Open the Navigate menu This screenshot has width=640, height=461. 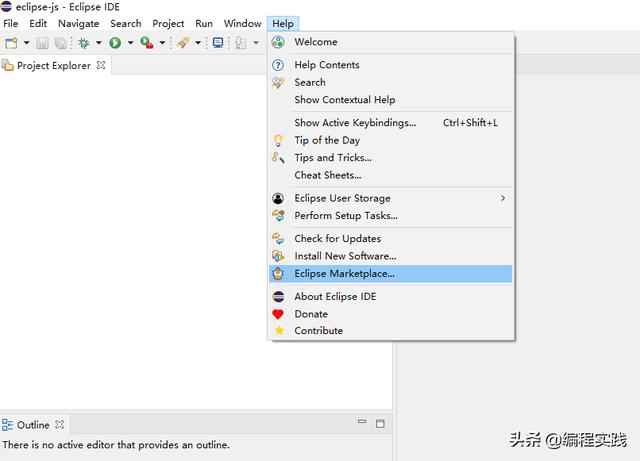point(78,24)
